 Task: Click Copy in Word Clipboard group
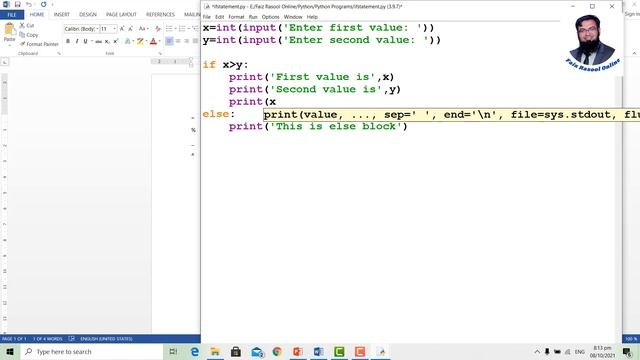pyautogui.click(x=29, y=35)
